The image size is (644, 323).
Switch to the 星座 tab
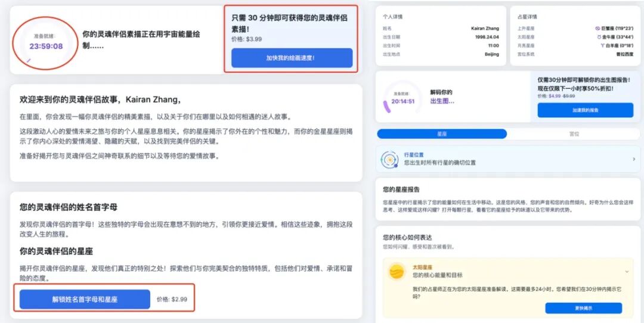(442, 134)
